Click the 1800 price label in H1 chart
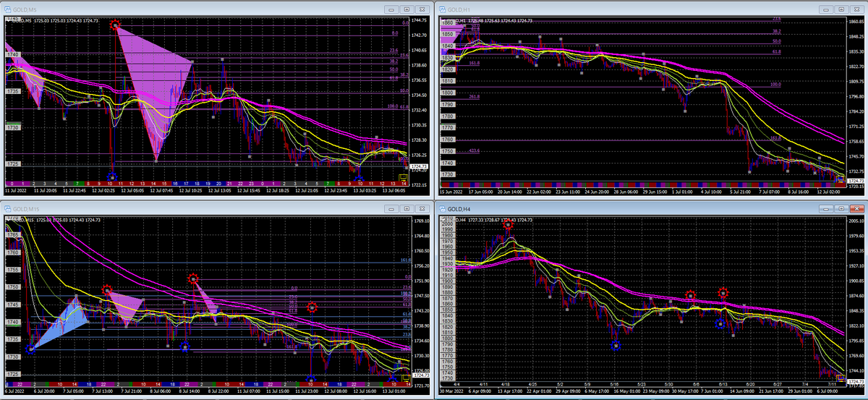868x400 pixels. pyautogui.click(x=446, y=93)
